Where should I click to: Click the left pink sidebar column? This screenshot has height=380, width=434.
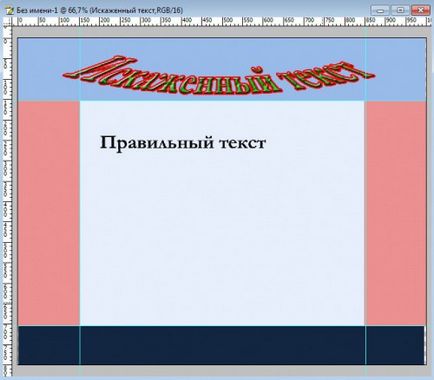pos(49,213)
